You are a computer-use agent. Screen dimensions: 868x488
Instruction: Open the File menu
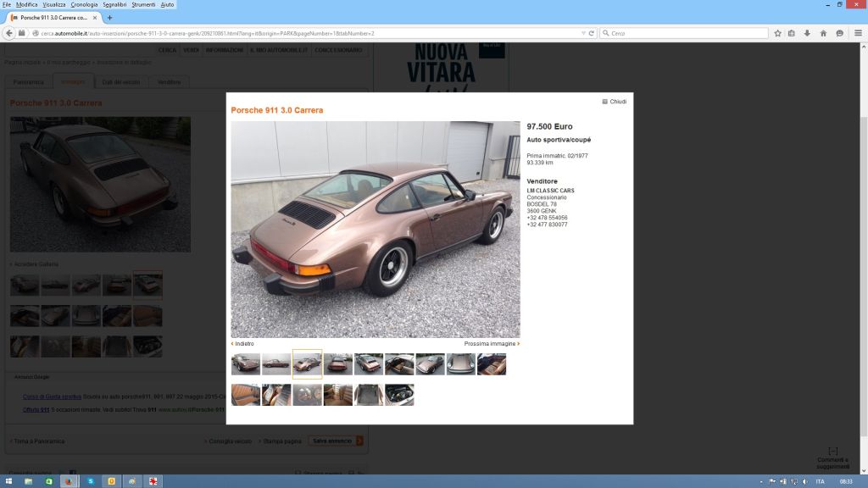coord(7,4)
